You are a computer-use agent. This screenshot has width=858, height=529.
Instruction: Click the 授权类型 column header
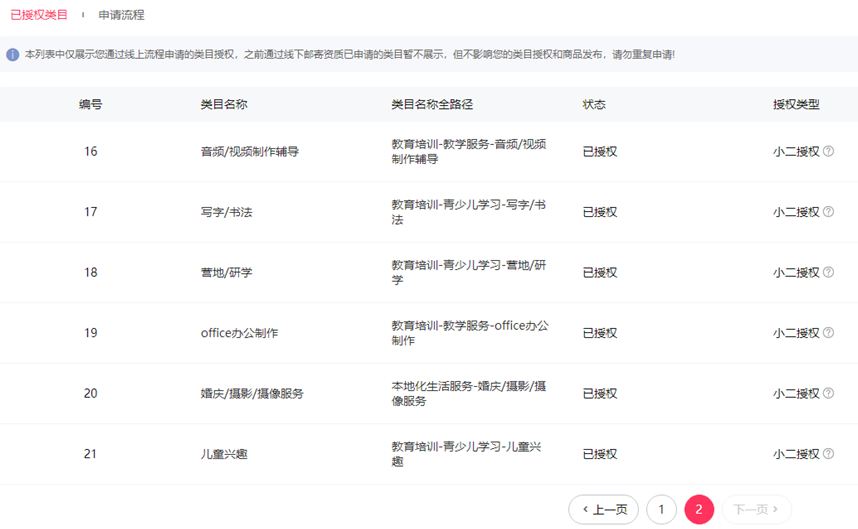pyautogui.click(x=796, y=104)
